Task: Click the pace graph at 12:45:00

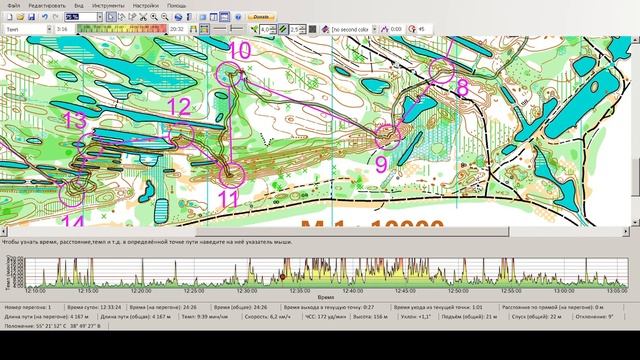Action: click(405, 273)
